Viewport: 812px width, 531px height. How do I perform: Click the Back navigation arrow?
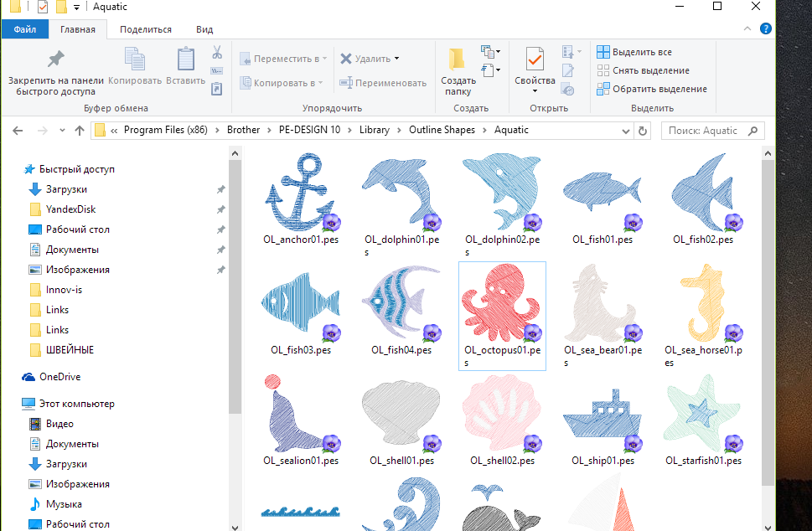click(18, 131)
